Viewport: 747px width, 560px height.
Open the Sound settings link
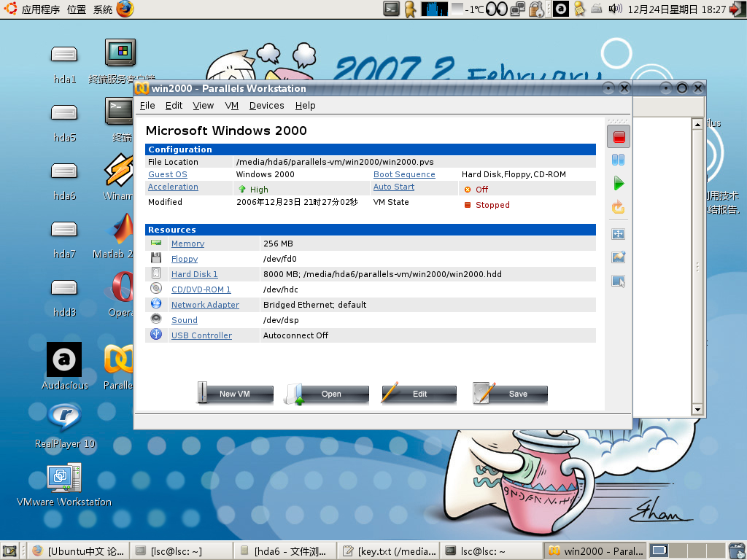[x=185, y=320]
